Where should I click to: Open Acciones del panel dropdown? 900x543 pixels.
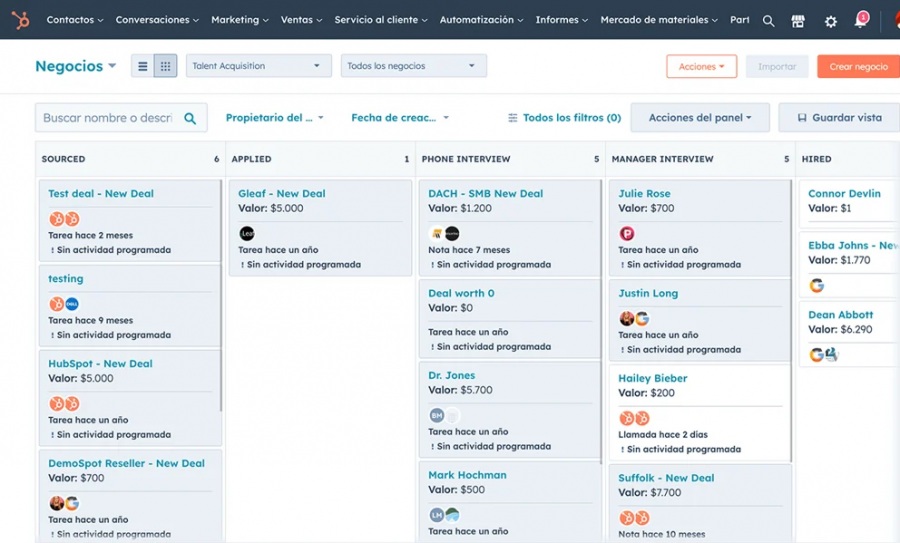(700, 118)
